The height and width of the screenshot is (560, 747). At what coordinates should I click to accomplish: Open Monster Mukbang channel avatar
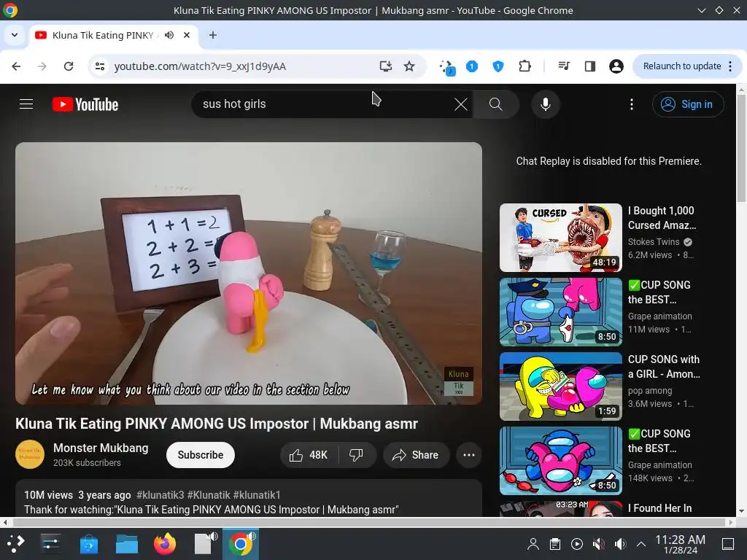(x=30, y=454)
